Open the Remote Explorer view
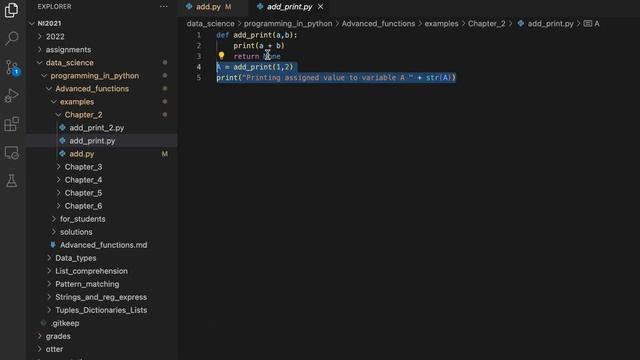640x360 pixels. [11, 153]
